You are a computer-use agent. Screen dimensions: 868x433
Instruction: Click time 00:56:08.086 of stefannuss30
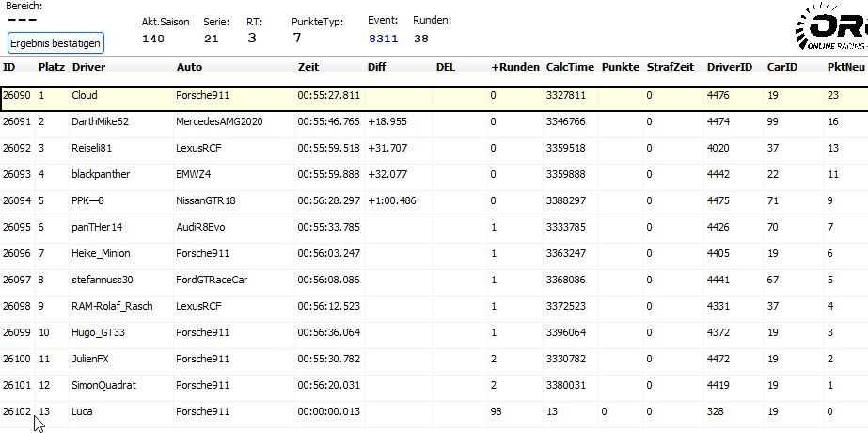[x=328, y=280]
